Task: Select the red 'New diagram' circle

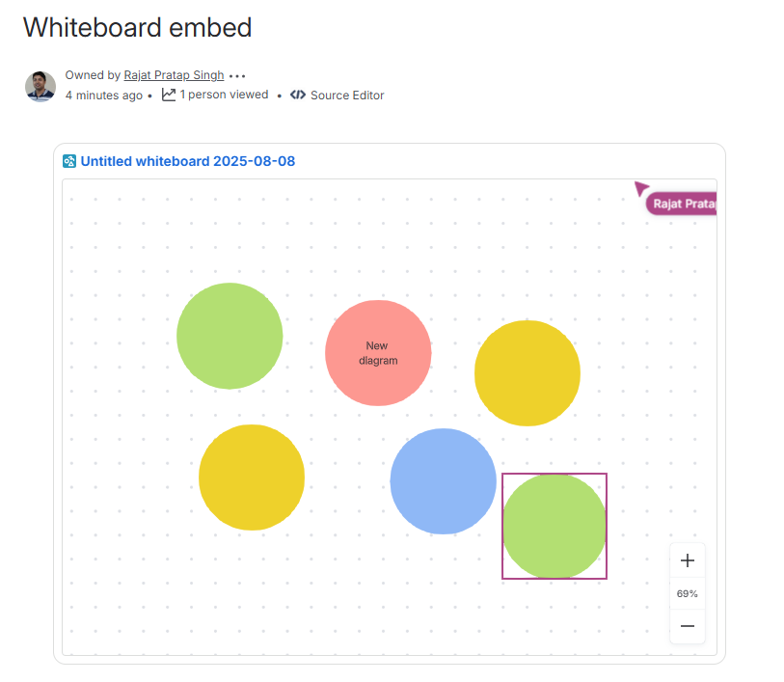Action: click(377, 352)
